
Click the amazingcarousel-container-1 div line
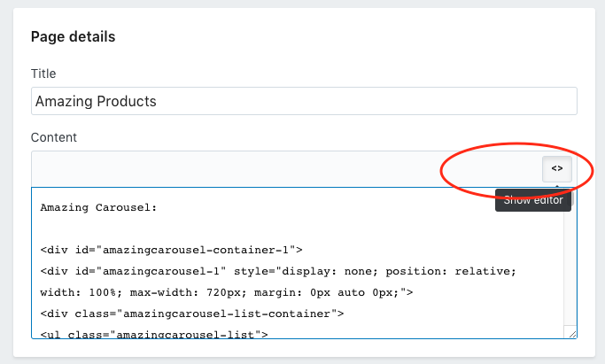171,250
